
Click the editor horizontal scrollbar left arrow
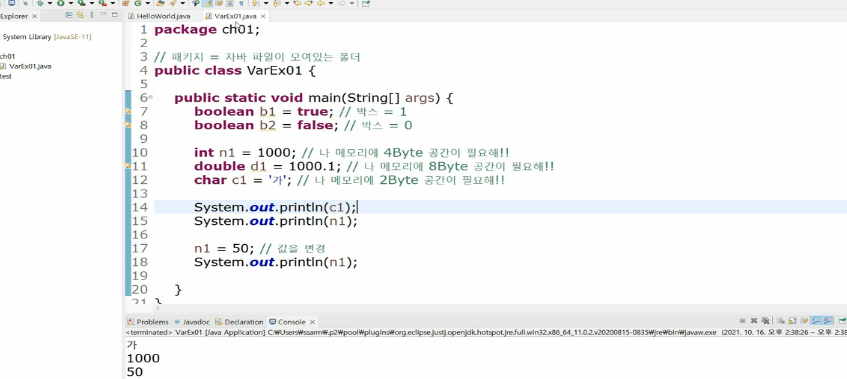(158, 308)
